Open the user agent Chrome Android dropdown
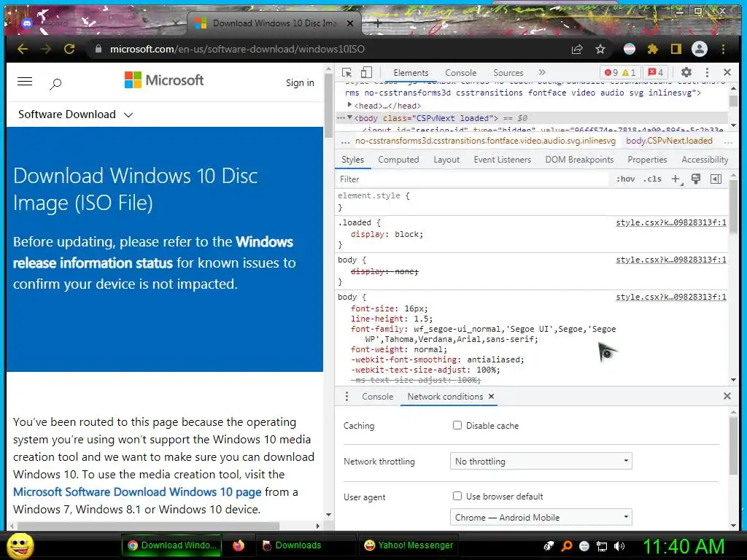 pyautogui.click(x=541, y=517)
